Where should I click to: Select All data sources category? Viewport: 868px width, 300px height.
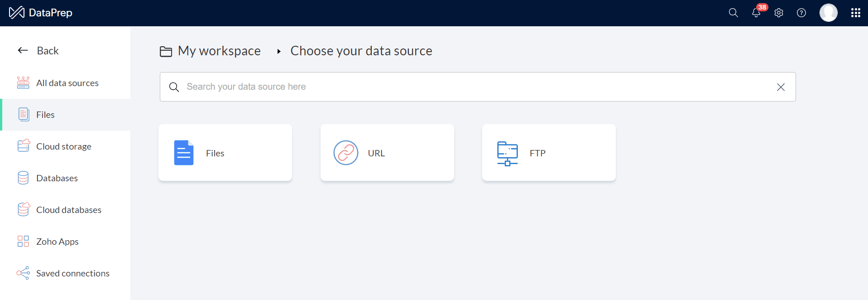(67, 83)
